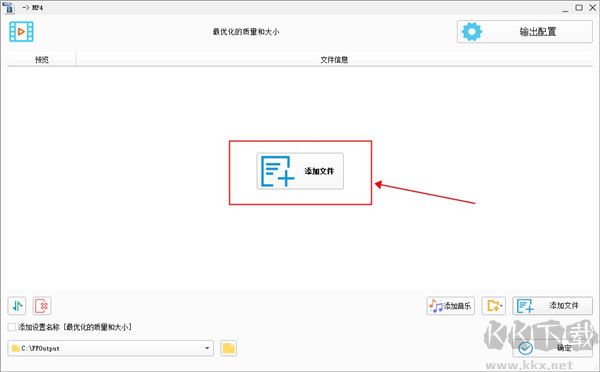Screen dimensions: 600x372
Task: Click the 文件信息 column header
Action: 334,60
